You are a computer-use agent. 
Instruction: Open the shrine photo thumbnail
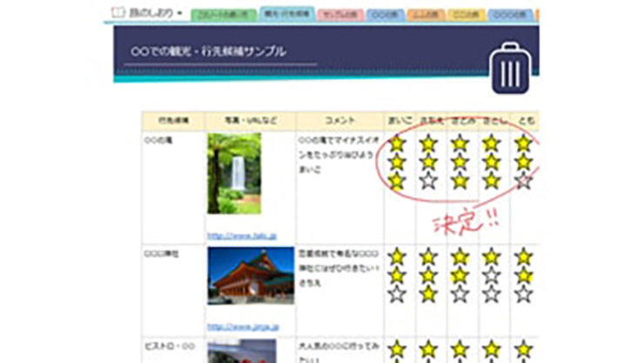tap(251, 276)
